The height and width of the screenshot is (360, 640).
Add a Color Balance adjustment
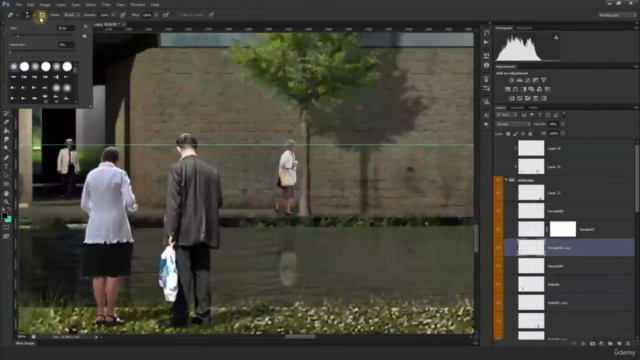[516, 89]
